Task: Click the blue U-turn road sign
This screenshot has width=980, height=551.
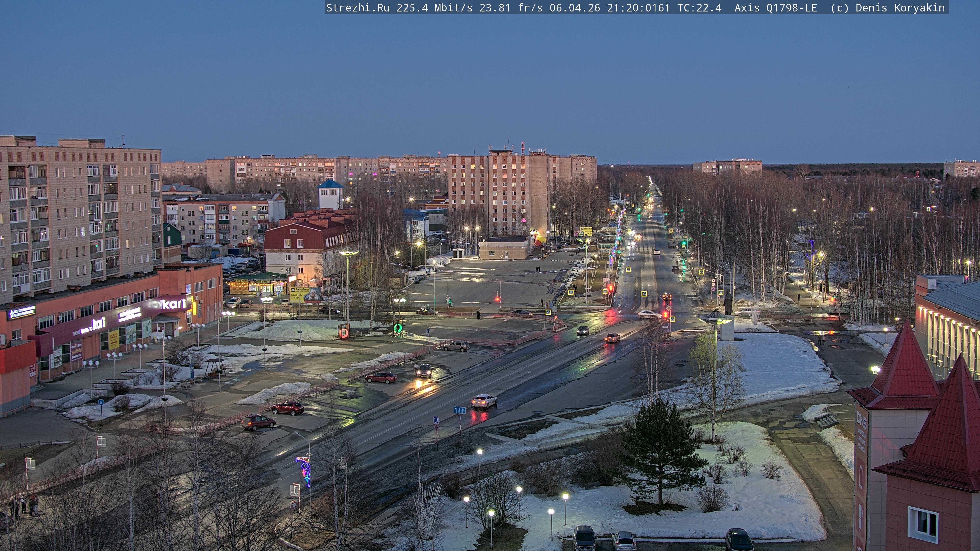Action: click(436, 420)
